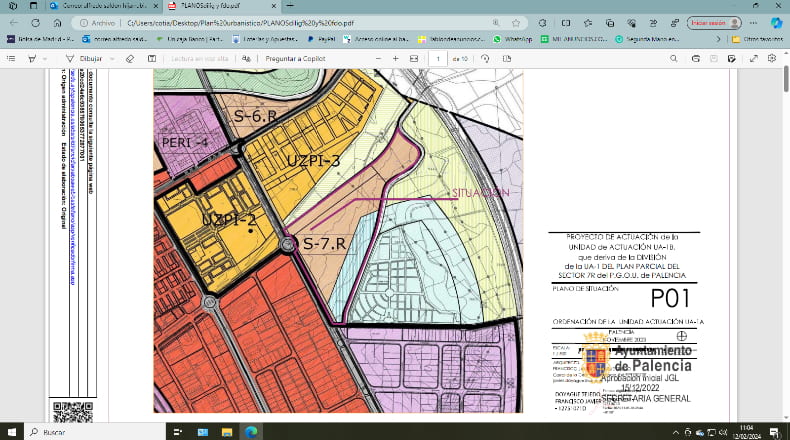Image resolution: width=790 pixels, height=440 pixels.
Task: Expand the Dibujar options arrow
Action: point(112,59)
